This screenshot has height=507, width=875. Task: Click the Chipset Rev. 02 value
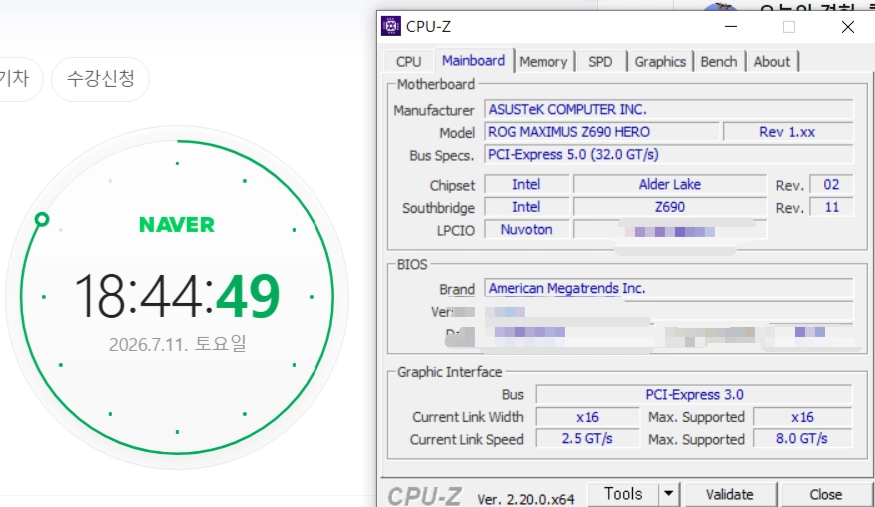(x=831, y=185)
